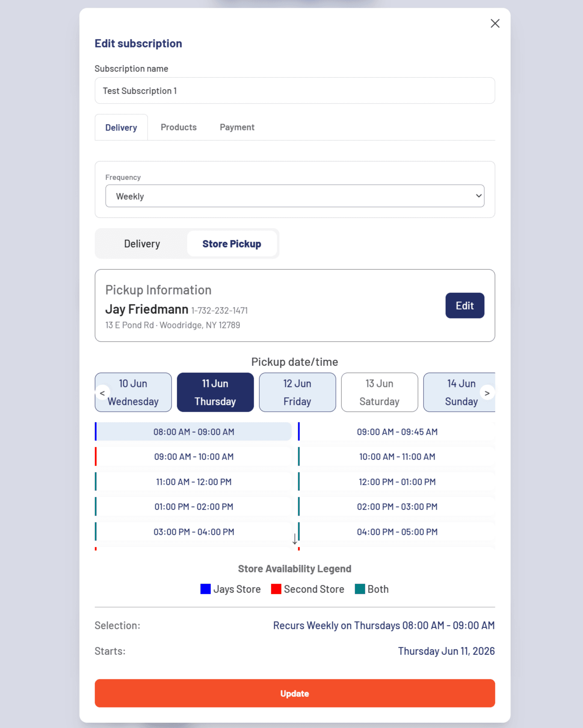The height and width of the screenshot is (728, 583).
Task: Click the start date Thursday Jun 11, 2026
Action: [446, 651]
